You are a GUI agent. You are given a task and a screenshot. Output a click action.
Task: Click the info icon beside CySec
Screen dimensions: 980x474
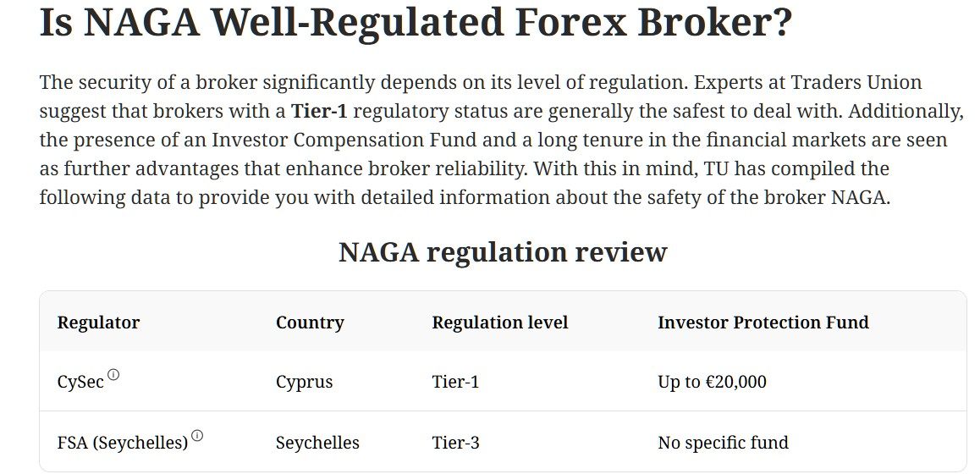point(113,375)
